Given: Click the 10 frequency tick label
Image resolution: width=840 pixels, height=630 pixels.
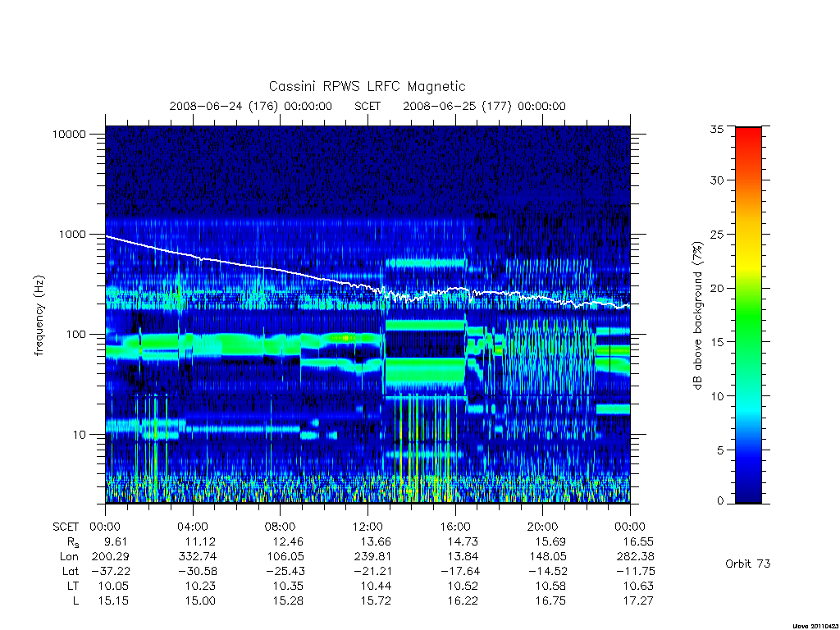Looking at the screenshot, I should (x=80, y=435).
